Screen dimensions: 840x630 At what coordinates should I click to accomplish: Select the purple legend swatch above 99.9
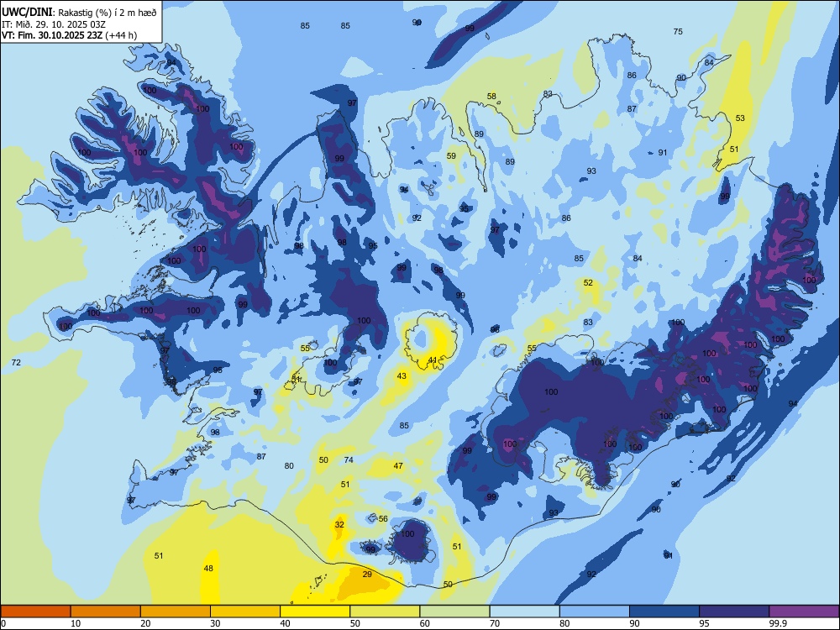pos(804,612)
